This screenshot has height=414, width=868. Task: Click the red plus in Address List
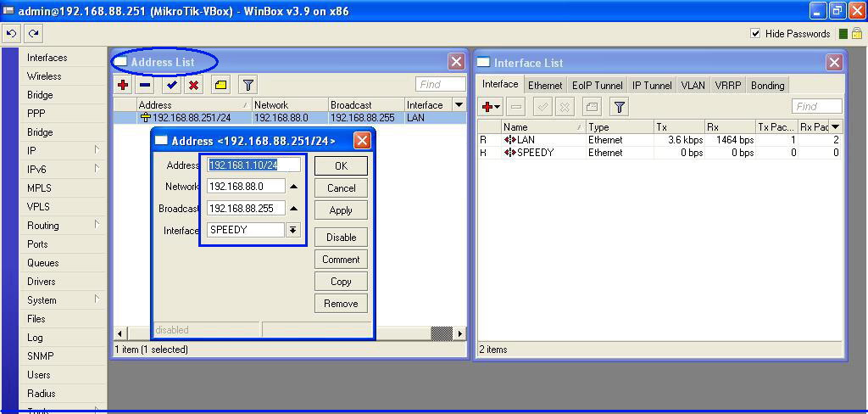pyautogui.click(x=123, y=85)
